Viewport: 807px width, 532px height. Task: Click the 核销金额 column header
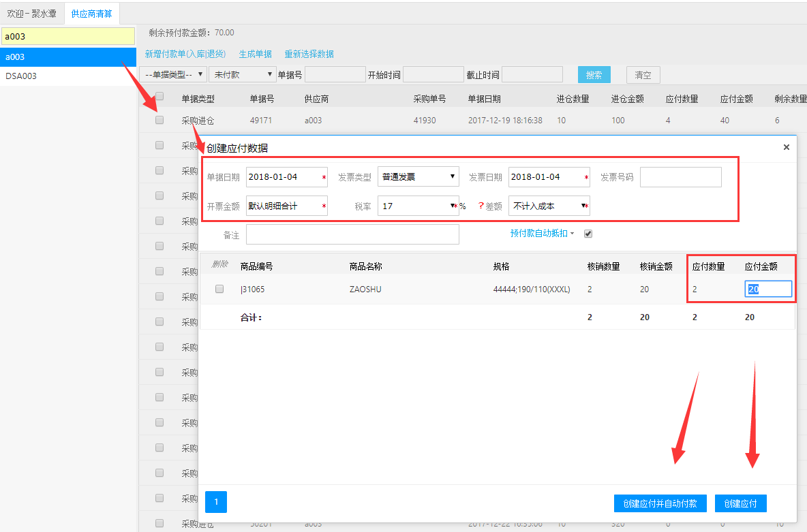656,266
